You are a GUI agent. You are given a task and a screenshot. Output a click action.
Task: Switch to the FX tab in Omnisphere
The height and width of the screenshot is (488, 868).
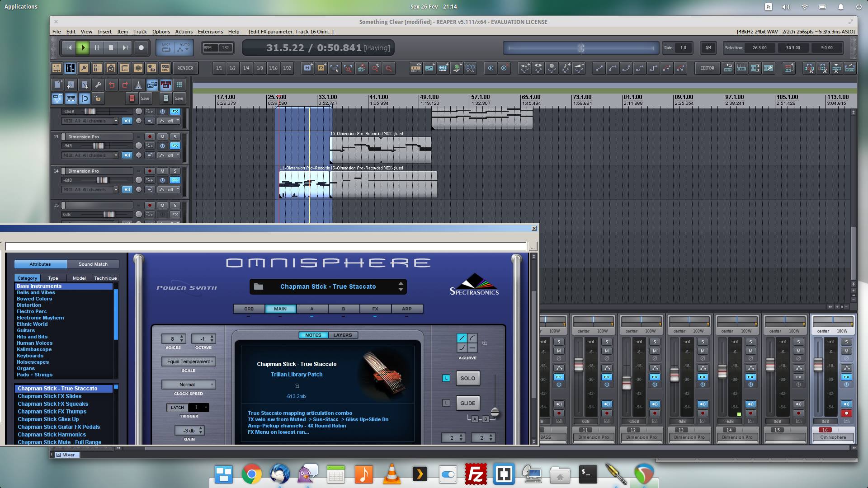point(375,309)
